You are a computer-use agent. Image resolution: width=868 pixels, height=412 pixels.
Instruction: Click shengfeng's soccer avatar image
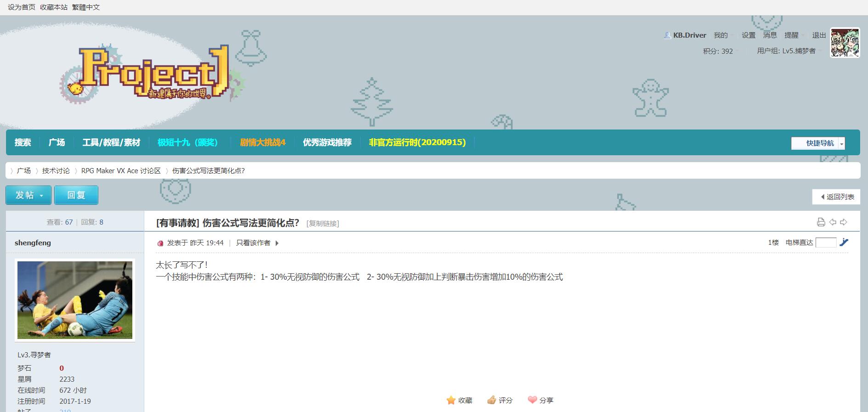click(75, 300)
